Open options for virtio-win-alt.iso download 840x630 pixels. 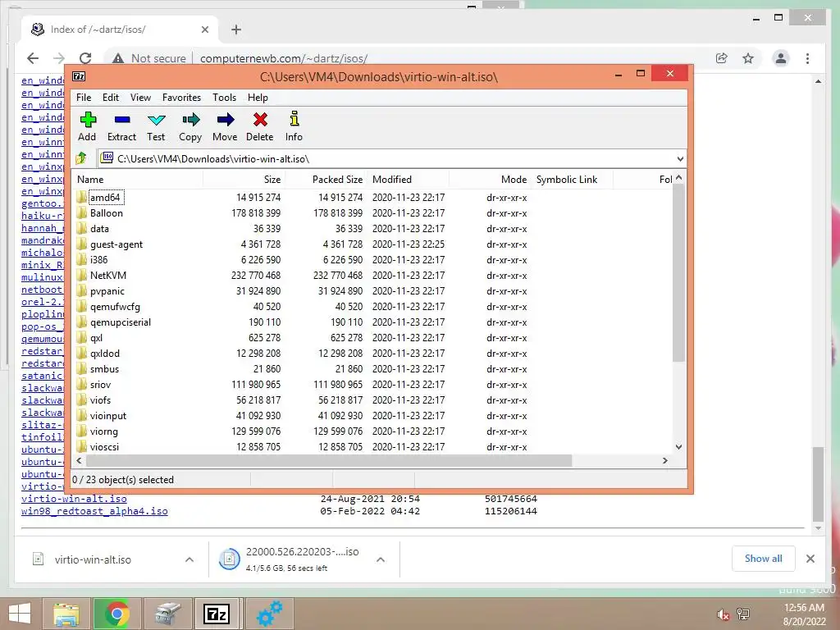[x=189, y=559]
